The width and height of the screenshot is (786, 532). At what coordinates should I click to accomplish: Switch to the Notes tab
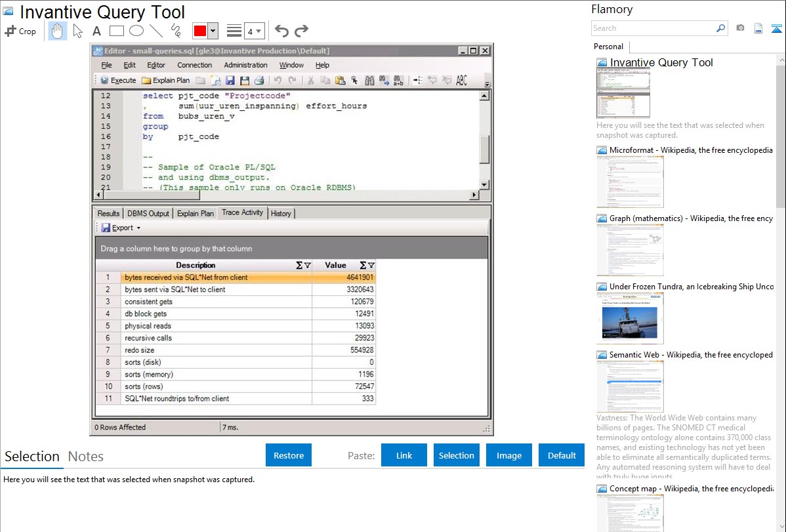86,457
